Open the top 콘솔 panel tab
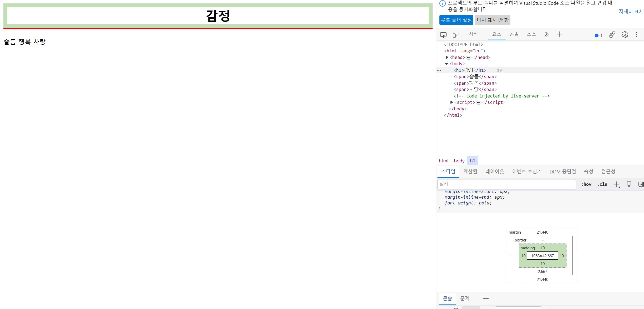Viewport: 644px width, 309px height. pos(514,34)
